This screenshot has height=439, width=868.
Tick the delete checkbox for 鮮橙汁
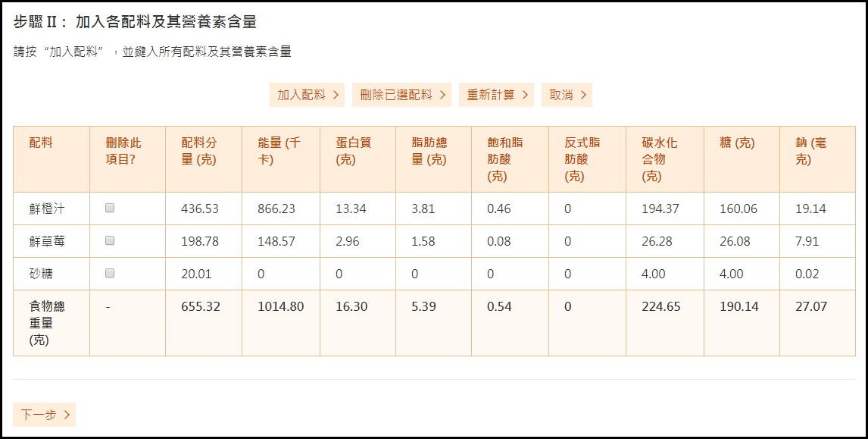[110, 208]
